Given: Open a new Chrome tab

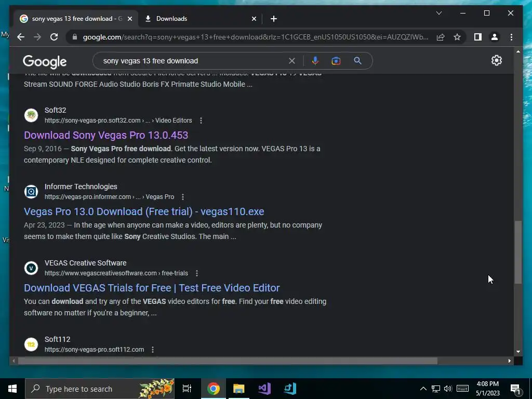Looking at the screenshot, I should [x=274, y=19].
